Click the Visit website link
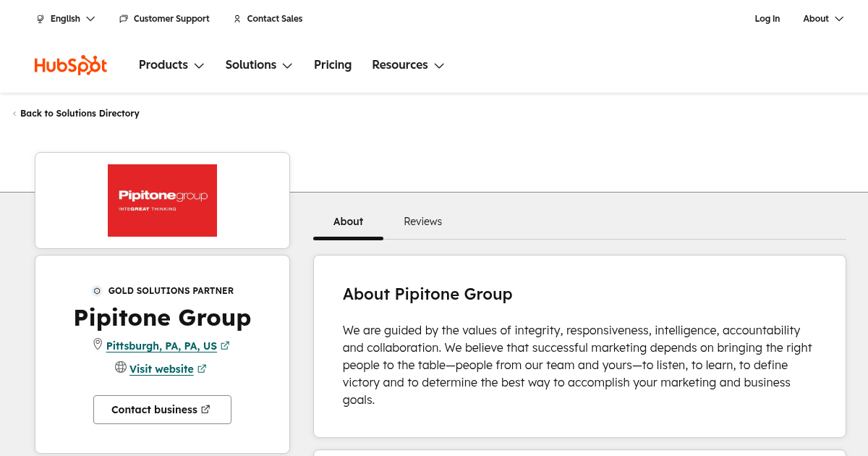This screenshot has height=456, width=868. coord(161,369)
